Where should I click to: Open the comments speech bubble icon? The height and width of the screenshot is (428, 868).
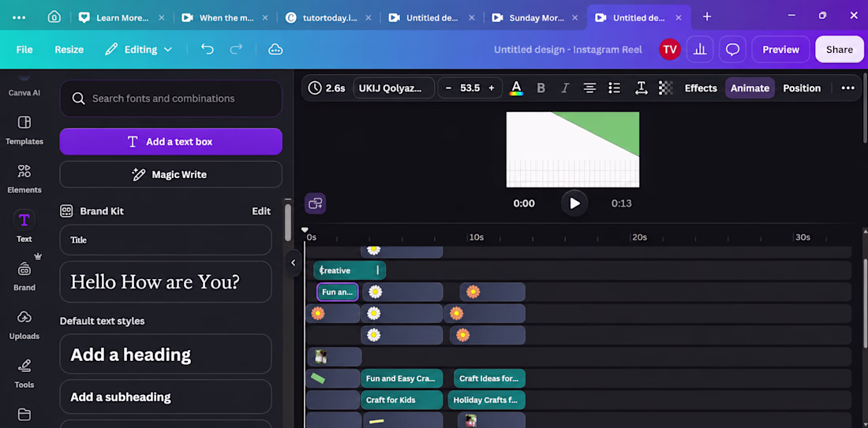tap(732, 49)
